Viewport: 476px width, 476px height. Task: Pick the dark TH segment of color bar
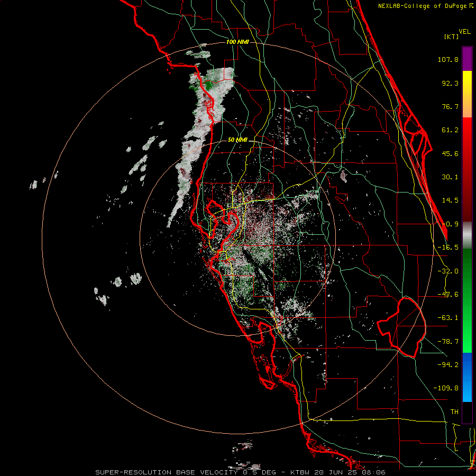click(x=467, y=413)
